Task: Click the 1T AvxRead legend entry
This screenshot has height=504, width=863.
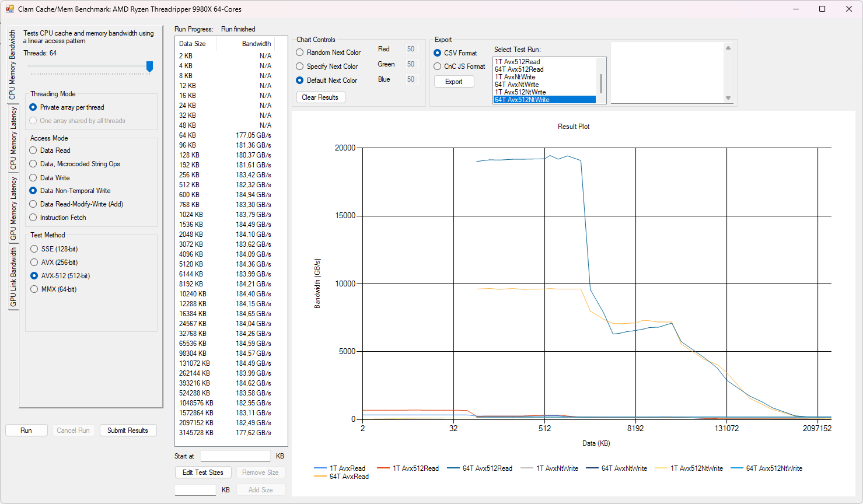Action: (340, 468)
